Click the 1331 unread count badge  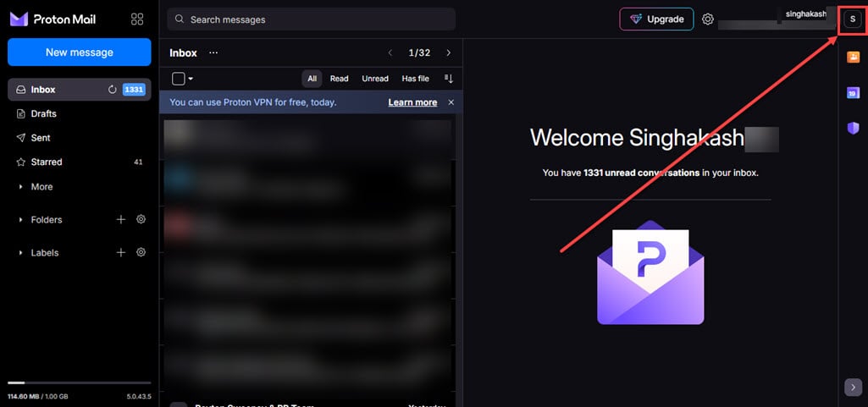[134, 90]
